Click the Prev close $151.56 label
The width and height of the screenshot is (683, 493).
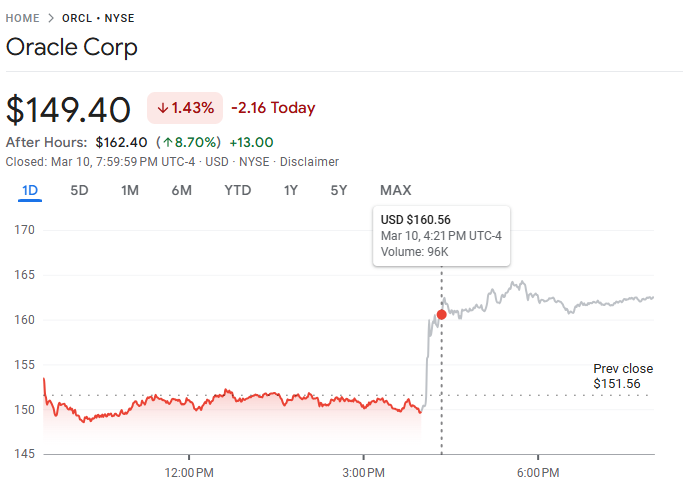[617, 376]
